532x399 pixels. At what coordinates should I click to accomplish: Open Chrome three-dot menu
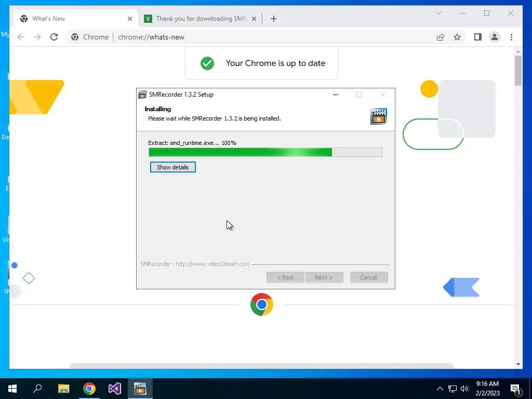point(511,37)
